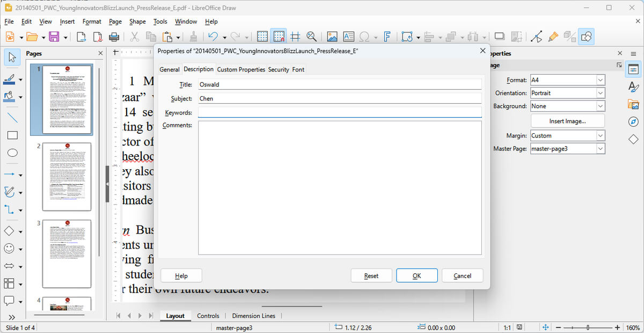Toggle Snap to Grid
Viewport: 644px width, 333px height.
pyautogui.click(x=279, y=37)
